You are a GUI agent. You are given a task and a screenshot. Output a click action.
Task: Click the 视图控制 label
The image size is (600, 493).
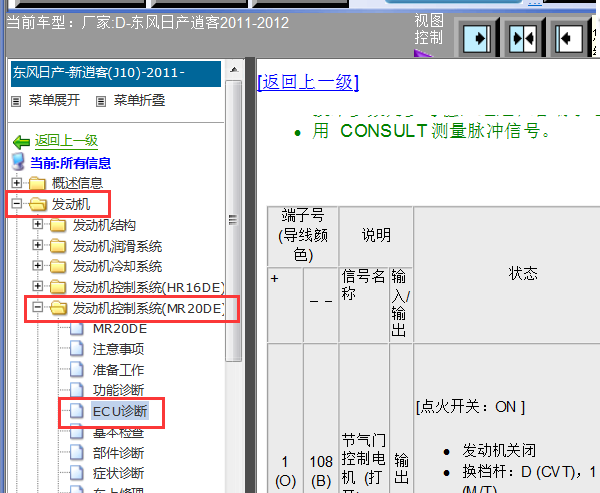[x=429, y=29]
